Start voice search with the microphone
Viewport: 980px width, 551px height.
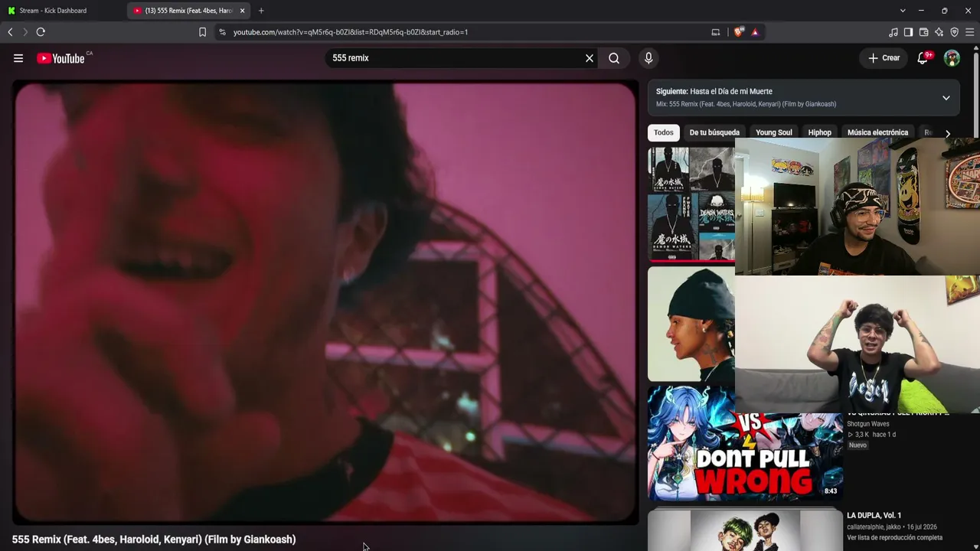(x=648, y=58)
